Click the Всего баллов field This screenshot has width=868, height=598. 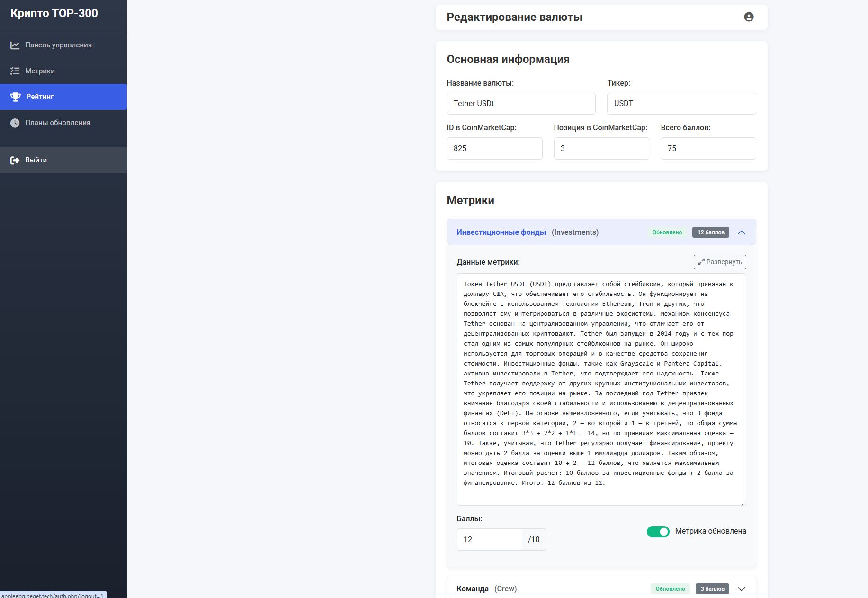coord(708,148)
